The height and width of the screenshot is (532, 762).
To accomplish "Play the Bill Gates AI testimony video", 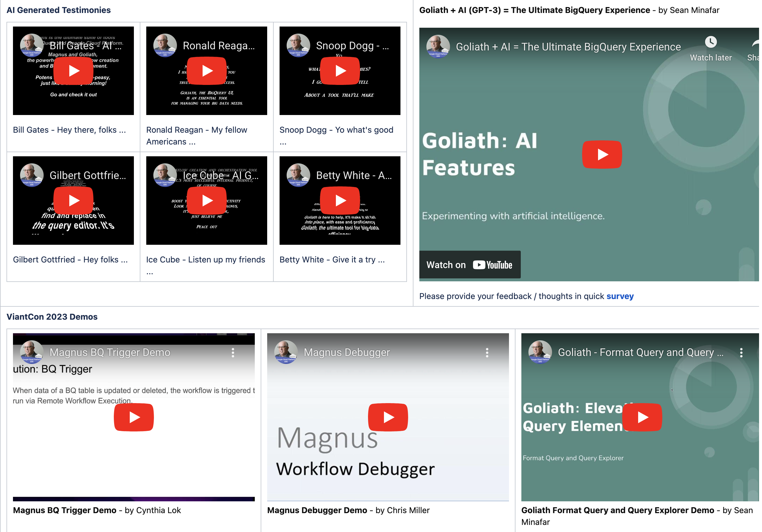I will [x=73, y=71].
